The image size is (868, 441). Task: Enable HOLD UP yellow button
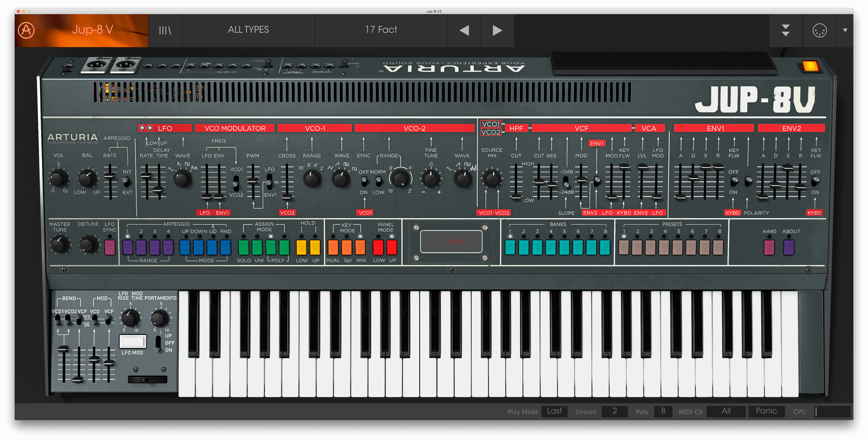(315, 247)
